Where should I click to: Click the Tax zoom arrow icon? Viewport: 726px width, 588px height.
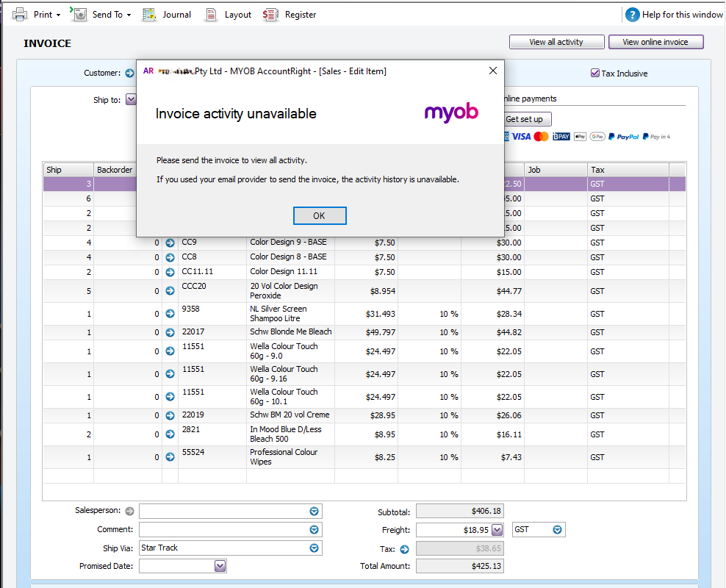[404, 549]
